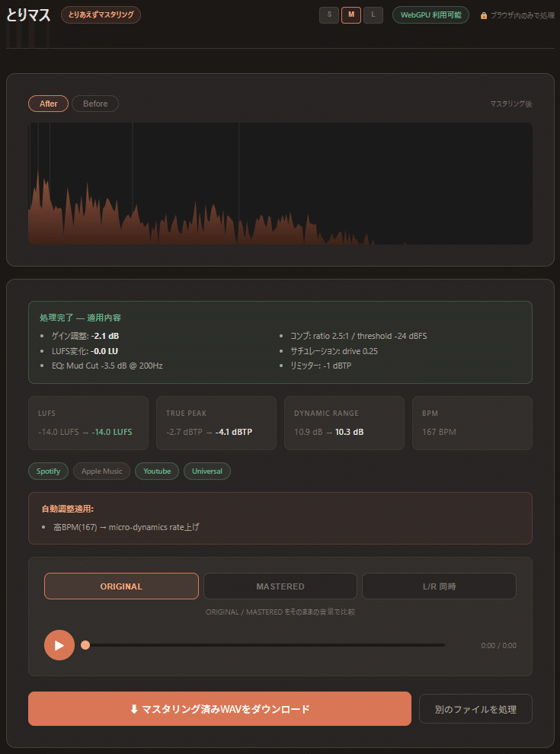Toggle the Universal platform chip
Viewport: 560px width, 754px height.
(x=207, y=471)
